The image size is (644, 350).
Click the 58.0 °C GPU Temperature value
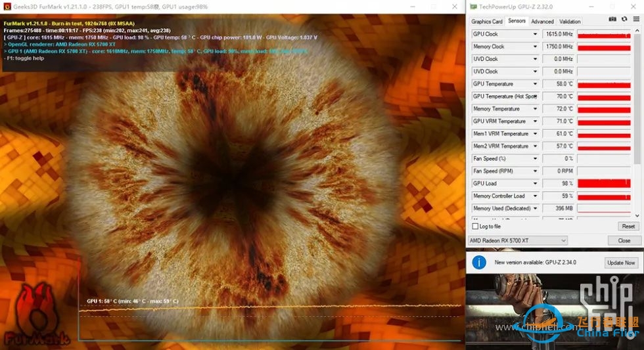[x=559, y=83]
